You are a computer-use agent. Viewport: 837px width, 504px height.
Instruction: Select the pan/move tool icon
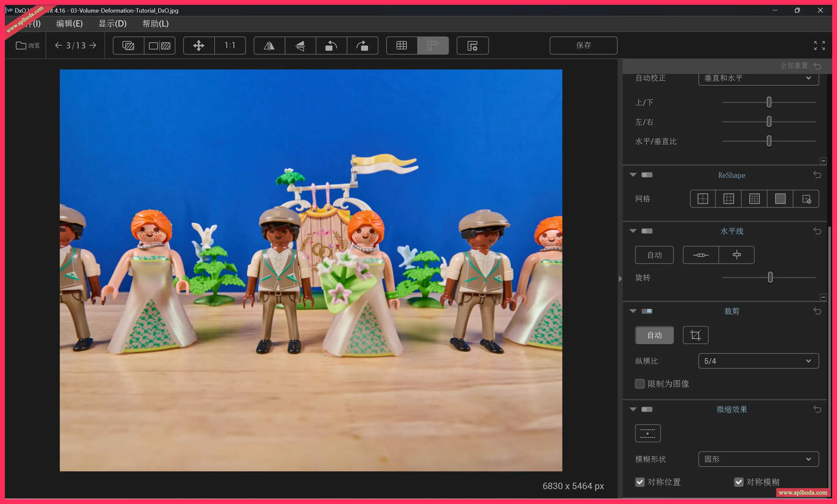[x=199, y=46]
